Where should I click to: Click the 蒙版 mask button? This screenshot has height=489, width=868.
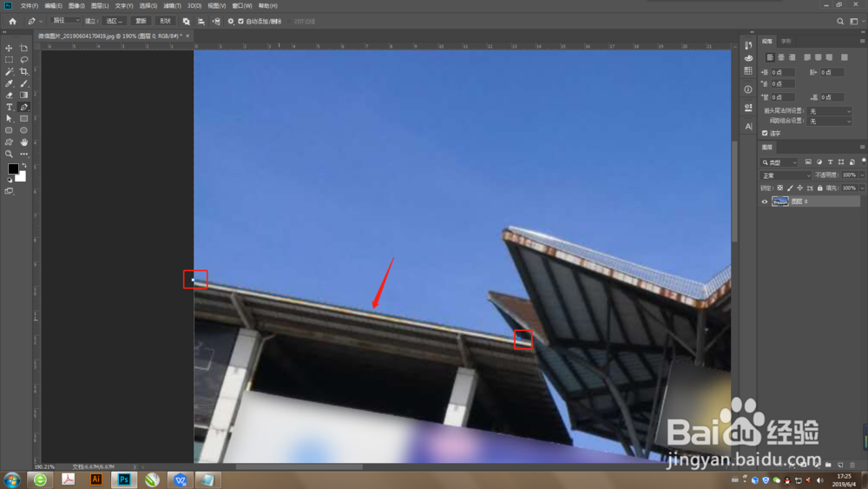pyautogui.click(x=141, y=21)
